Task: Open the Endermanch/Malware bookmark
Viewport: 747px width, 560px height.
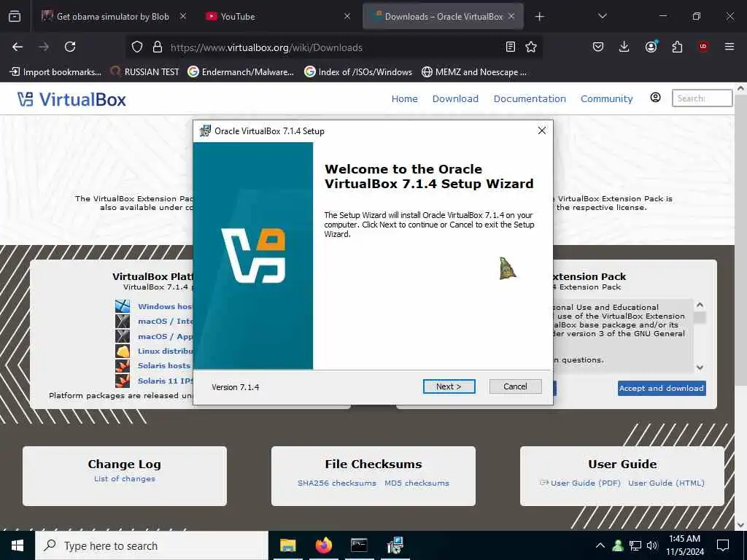Action: [x=241, y=72]
